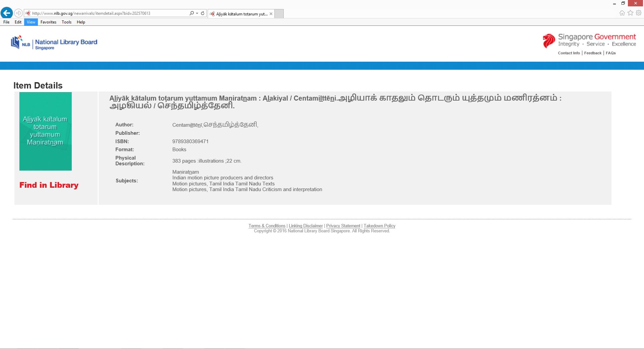Open the Favorites menu
Viewport: 644px width, 349px height.
48,22
